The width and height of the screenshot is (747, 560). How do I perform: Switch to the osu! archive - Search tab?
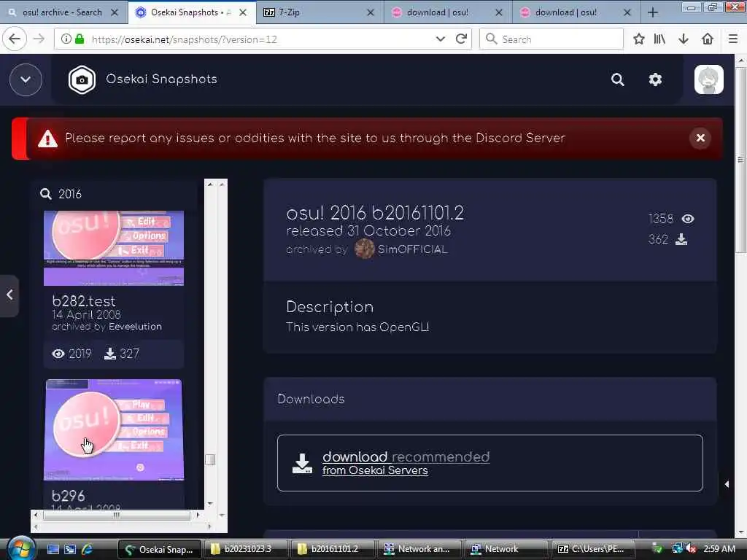point(63,12)
